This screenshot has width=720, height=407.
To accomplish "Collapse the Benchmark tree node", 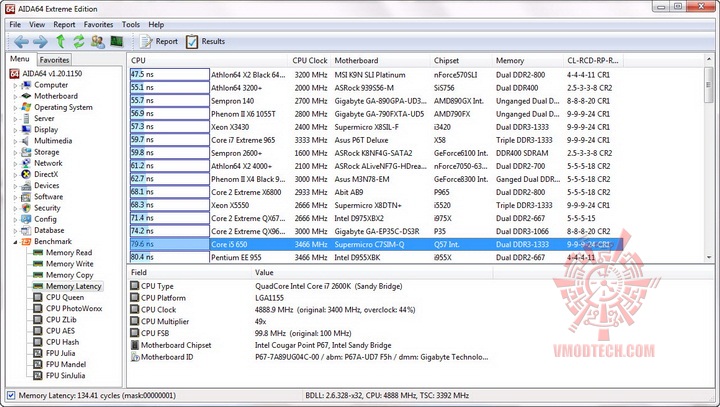I will (15, 242).
